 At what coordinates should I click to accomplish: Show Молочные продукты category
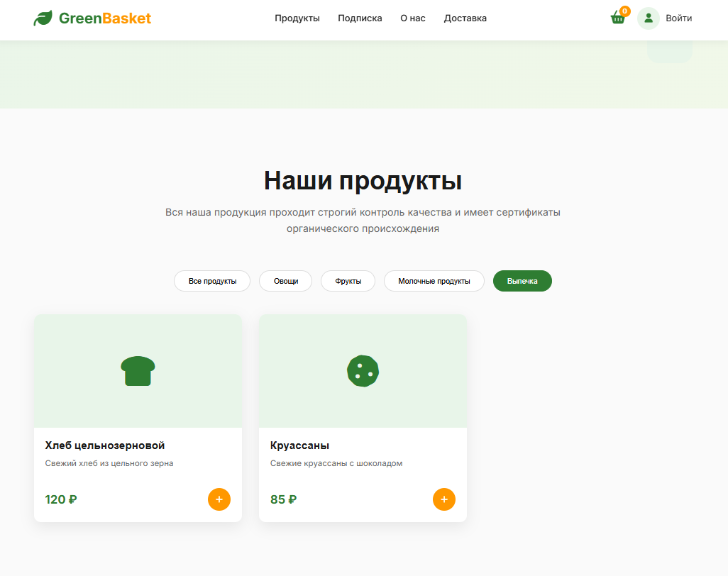(x=434, y=281)
